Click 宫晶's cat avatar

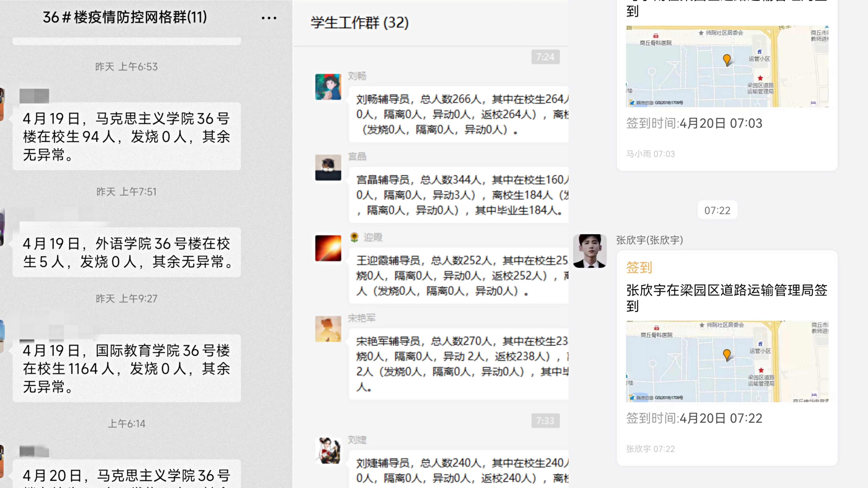tap(328, 168)
